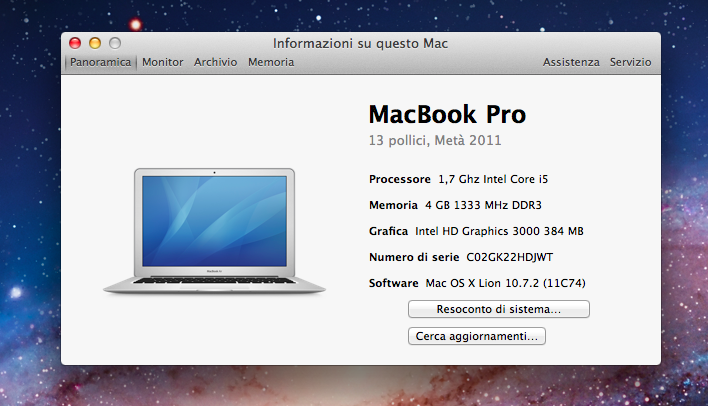The image size is (708, 406).
Task: Click the Resoconto di sistema button
Action: coord(499,309)
